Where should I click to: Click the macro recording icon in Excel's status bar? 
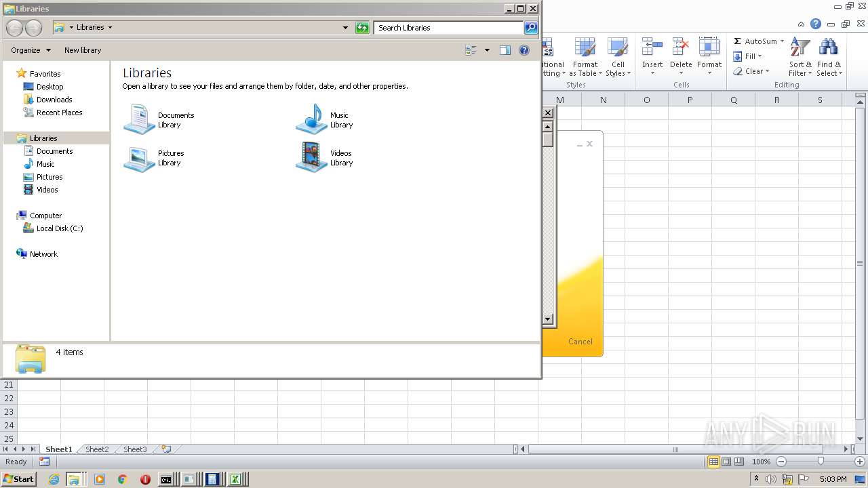(x=44, y=462)
